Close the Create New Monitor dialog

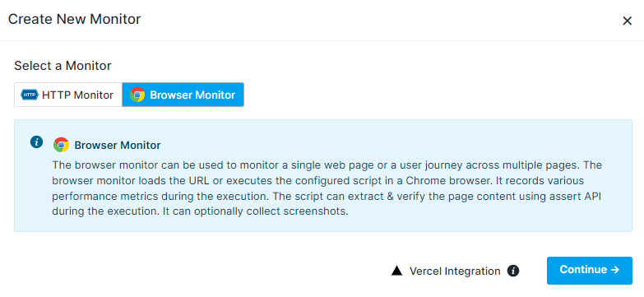pyautogui.click(x=627, y=21)
